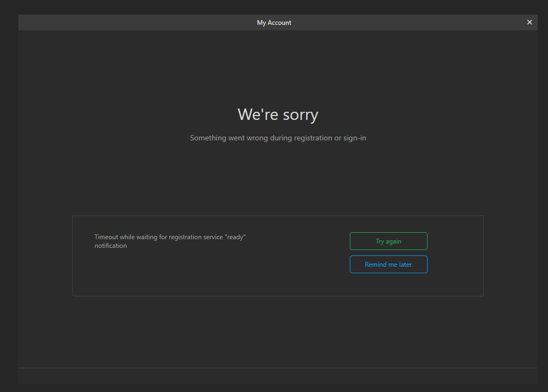Image resolution: width=548 pixels, height=392 pixels.
Task: Click the "ready" word in the timeout message
Action: tap(235, 237)
